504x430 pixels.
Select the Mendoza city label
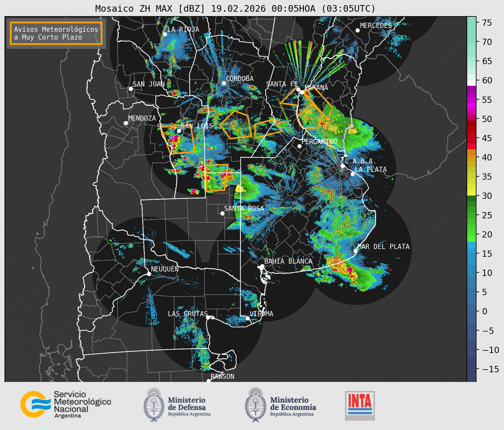[x=142, y=118]
